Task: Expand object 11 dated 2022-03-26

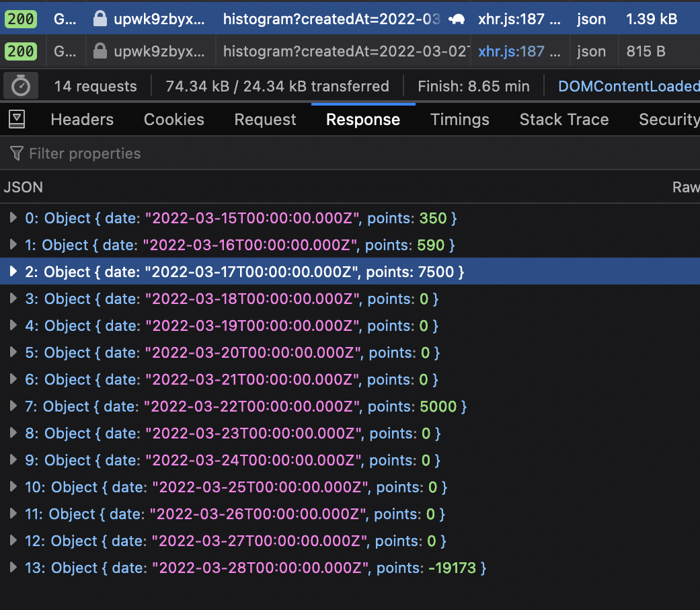Action: (x=13, y=513)
